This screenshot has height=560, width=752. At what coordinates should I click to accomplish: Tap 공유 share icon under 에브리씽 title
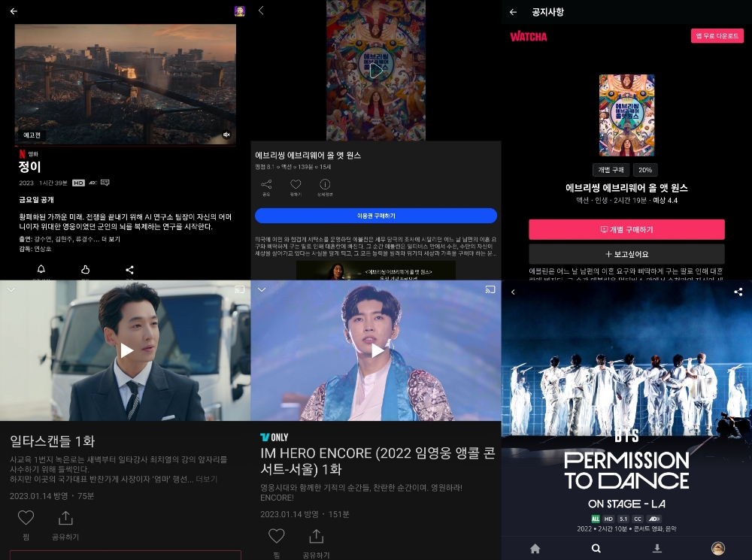click(266, 187)
